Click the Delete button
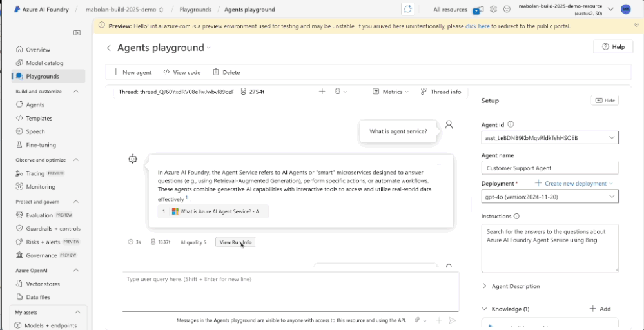Screen dimensions: 644x330 (226, 72)
